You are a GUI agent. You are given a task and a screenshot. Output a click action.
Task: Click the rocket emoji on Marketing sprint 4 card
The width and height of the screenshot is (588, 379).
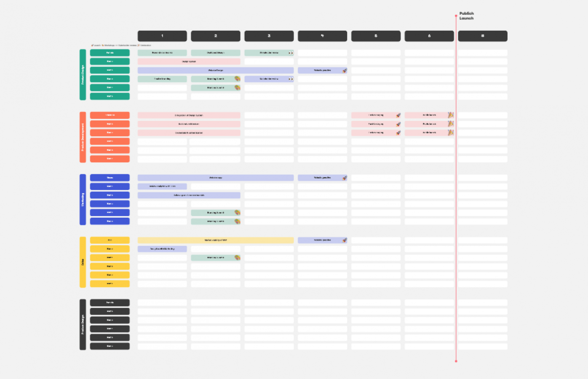click(344, 178)
